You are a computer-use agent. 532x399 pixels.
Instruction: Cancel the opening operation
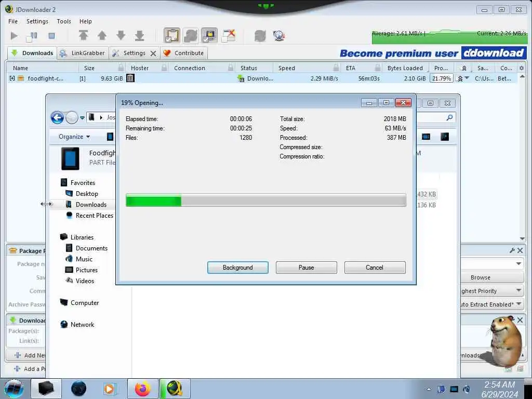click(x=375, y=268)
